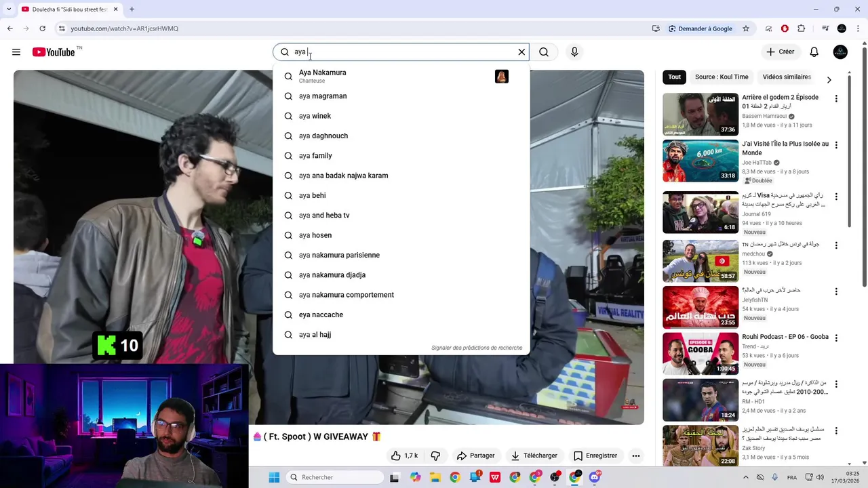The height and width of the screenshot is (488, 868).
Task: Click the Partager share button
Action: pyautogui.click(x=475, y=455)
